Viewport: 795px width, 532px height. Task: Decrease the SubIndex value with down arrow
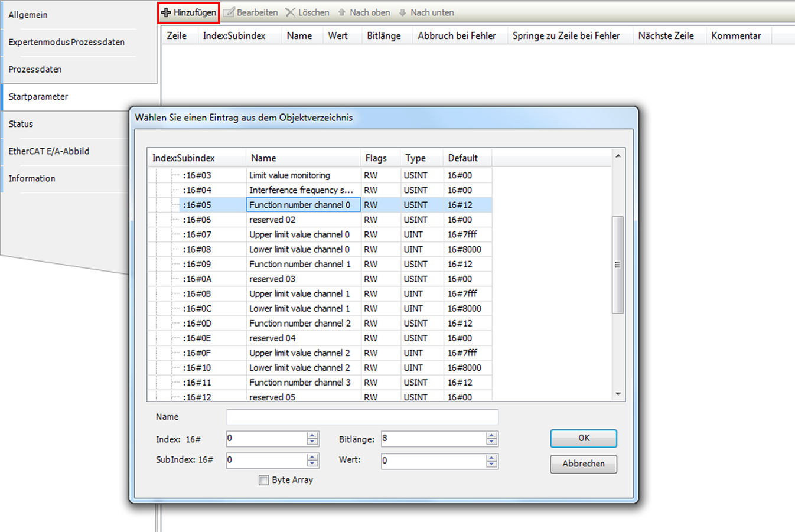(312, 464)
